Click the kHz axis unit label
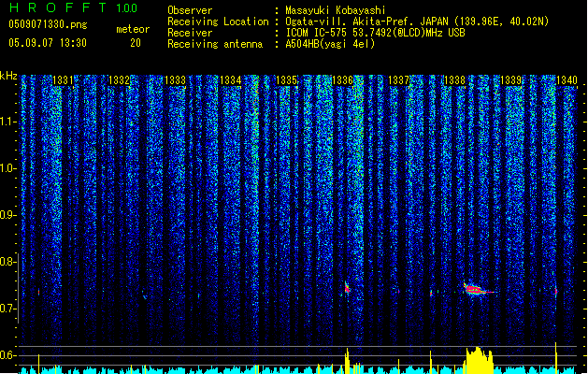This screenshot has height=374, width=588. tap(8, 76)
